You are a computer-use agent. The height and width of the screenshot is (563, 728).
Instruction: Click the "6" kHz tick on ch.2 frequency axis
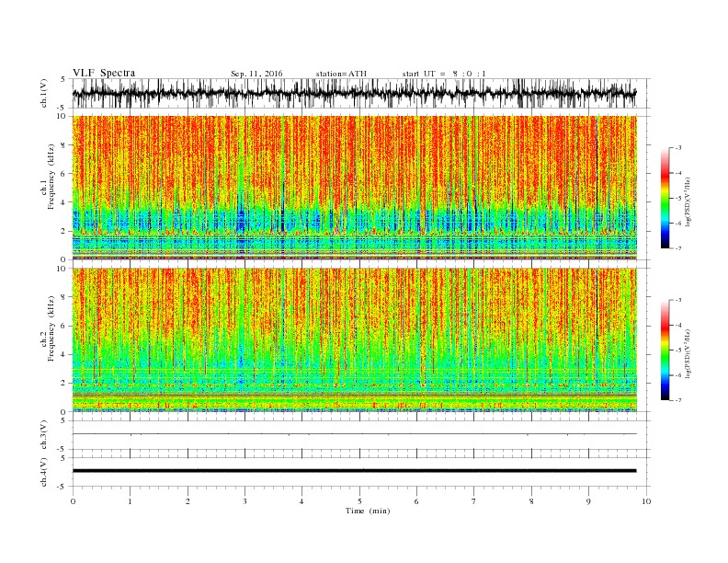[64, 326]
